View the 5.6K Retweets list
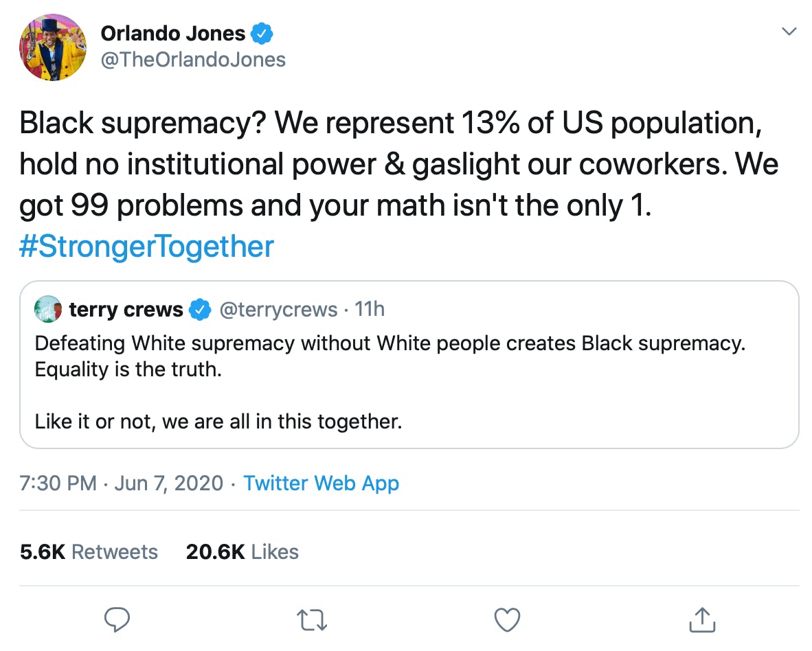812x651 pixels. click(x=89, y=552)
